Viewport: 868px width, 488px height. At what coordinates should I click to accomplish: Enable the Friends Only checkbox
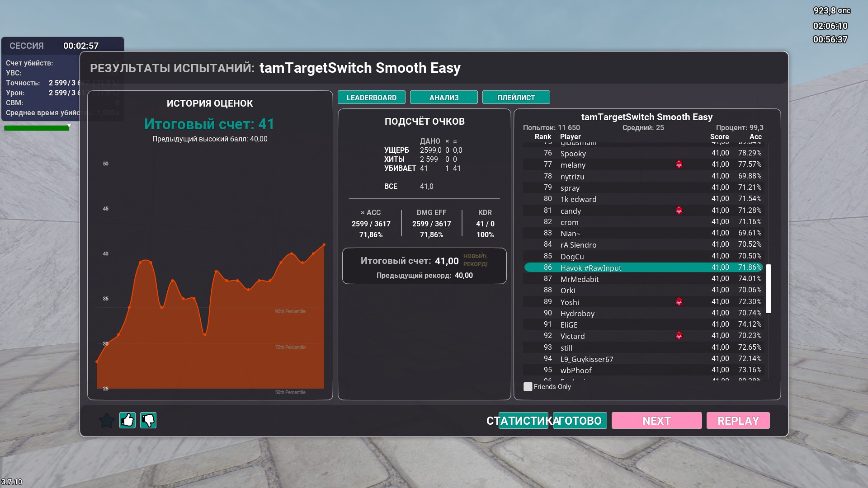click(x=528, y=387)
